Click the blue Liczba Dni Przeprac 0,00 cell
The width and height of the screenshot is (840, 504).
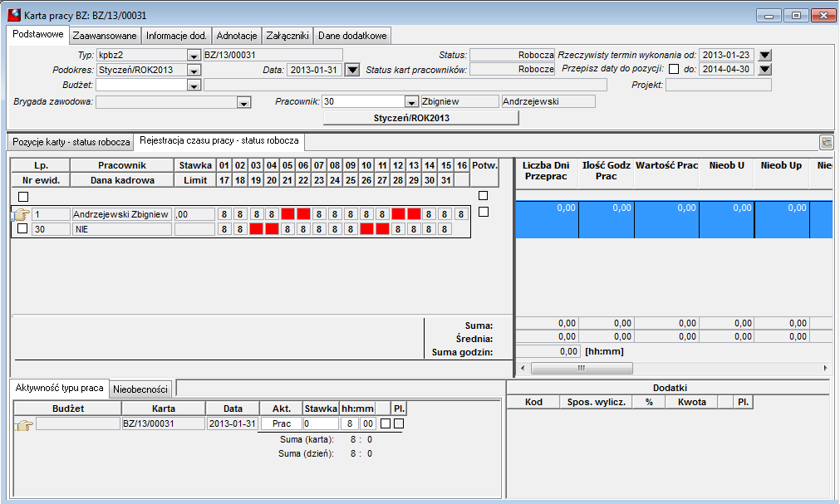pos(547,219)
